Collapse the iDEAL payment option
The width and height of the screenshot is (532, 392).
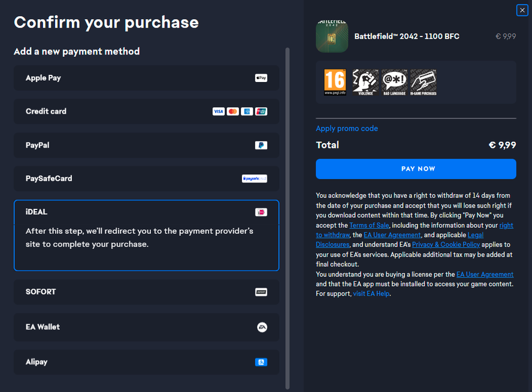pos(37,212)
